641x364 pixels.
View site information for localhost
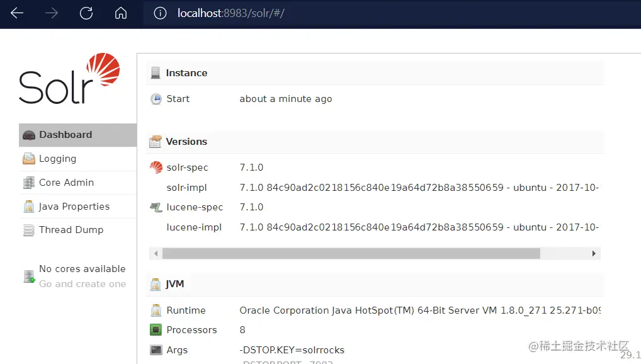point(160,13)
